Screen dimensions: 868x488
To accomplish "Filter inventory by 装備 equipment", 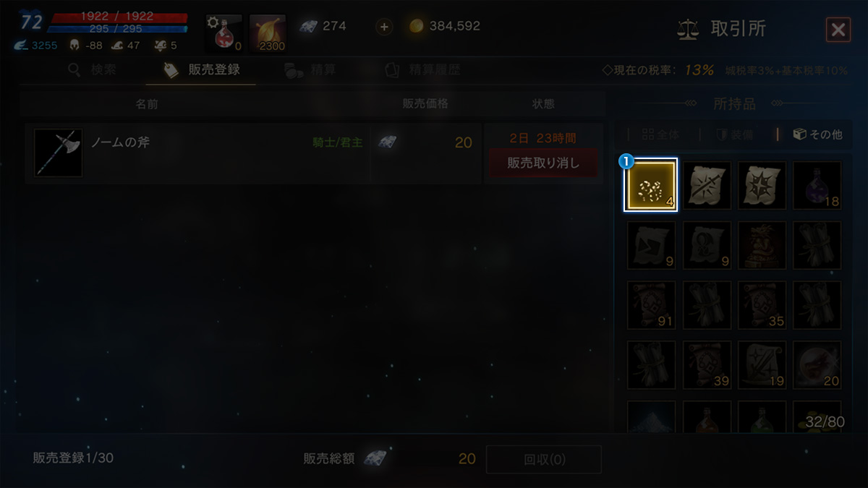I will (x=734, y=134).
